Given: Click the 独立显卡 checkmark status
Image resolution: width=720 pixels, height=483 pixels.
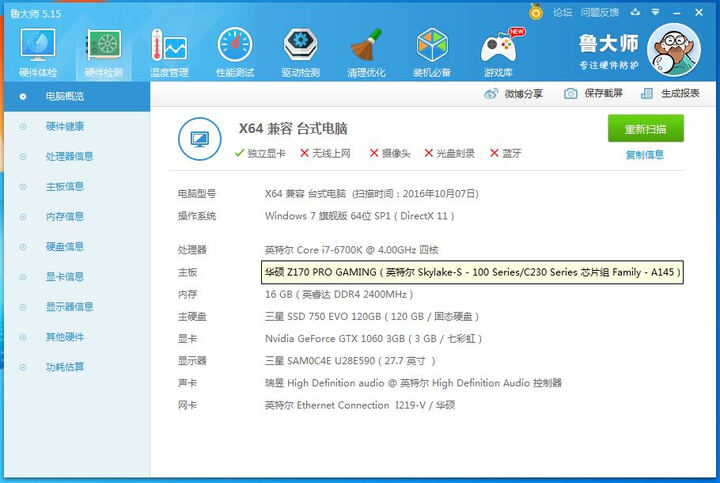Looking at the screenshot, I should tap(260, 153).
